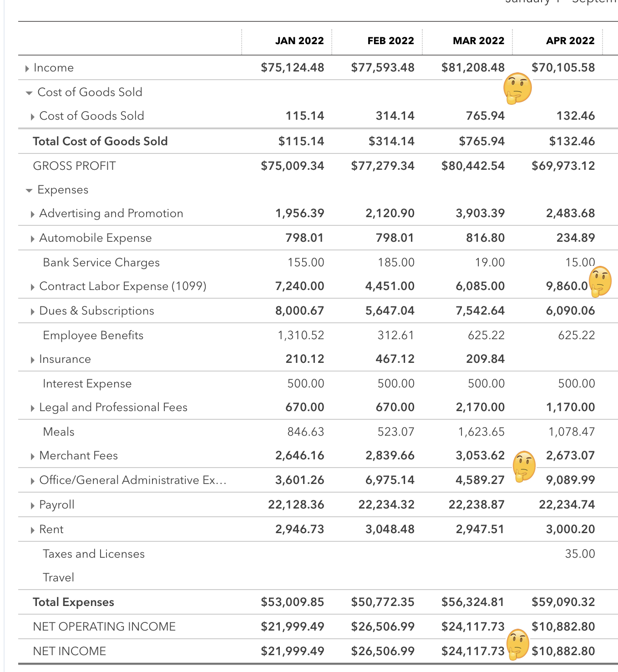Open March Income amount $81,208.48

click(x=473, y=67)
